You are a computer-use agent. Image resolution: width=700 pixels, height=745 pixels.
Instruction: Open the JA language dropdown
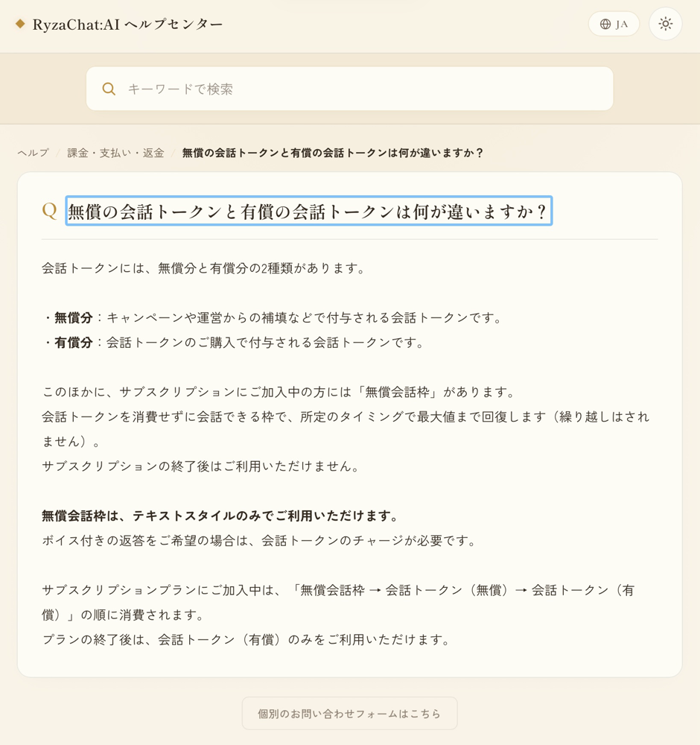[x=614, y=24]
